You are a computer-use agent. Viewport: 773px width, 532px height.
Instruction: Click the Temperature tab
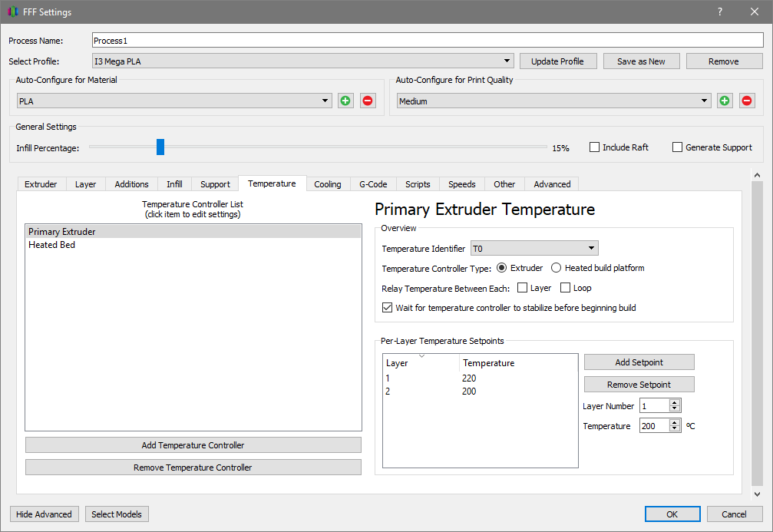273,183
